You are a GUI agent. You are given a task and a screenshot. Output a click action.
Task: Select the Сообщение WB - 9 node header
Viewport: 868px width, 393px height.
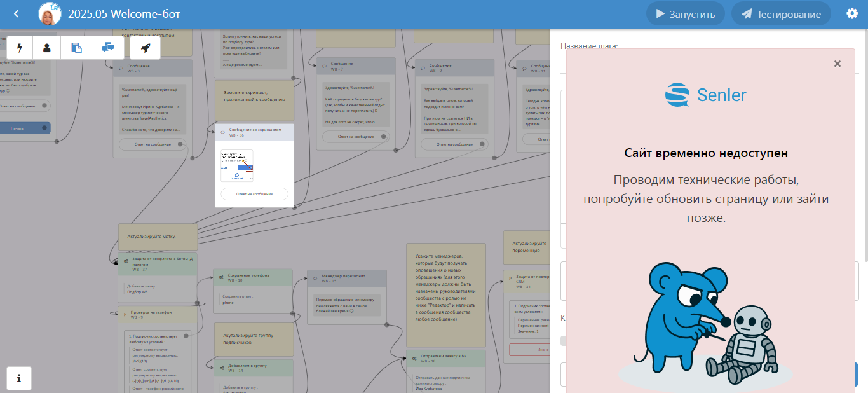[454, 67]
